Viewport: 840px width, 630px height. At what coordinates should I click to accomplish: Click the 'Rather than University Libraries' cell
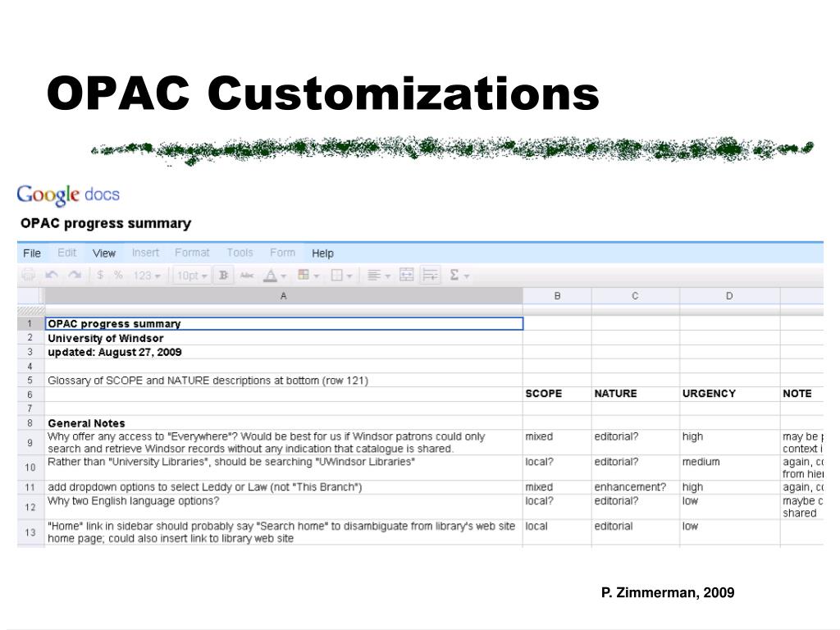(284, 468)
